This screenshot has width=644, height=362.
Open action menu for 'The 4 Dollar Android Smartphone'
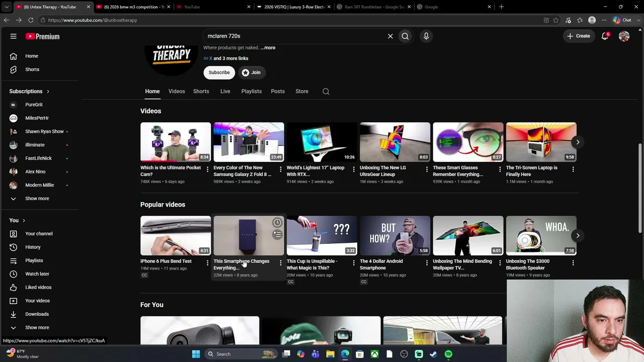pyautogui.click(x=427, y=262)
